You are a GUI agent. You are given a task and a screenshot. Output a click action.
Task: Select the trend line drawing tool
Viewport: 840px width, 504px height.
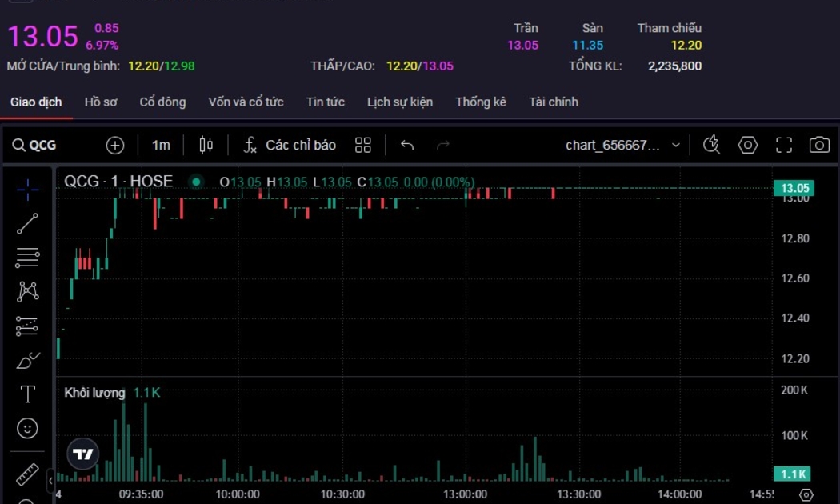pyautogui.click(x=27, y=224)
